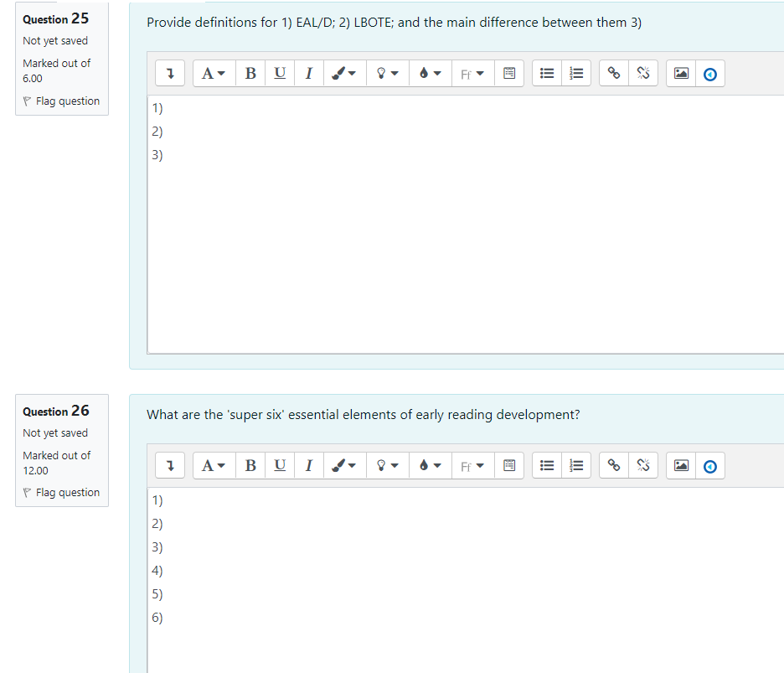Unlink selected text in Question 25 editor
This screenshot has height=673, width=784.
(642, 73)
